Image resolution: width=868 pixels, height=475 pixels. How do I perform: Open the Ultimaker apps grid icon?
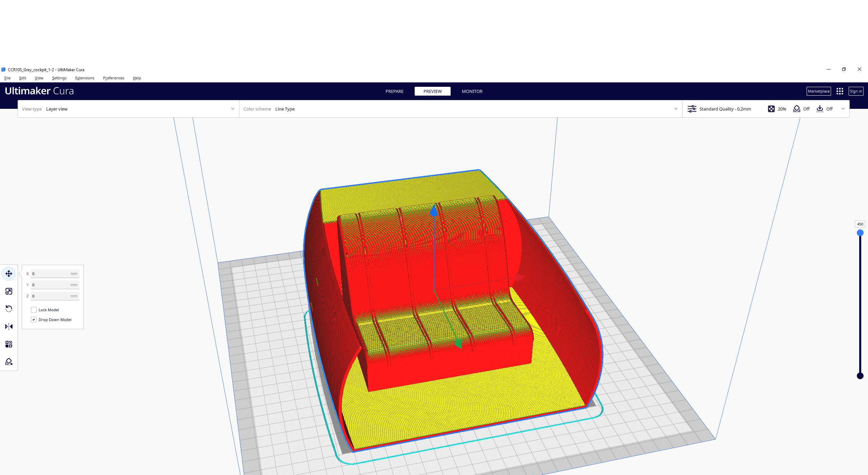(840, 91)
